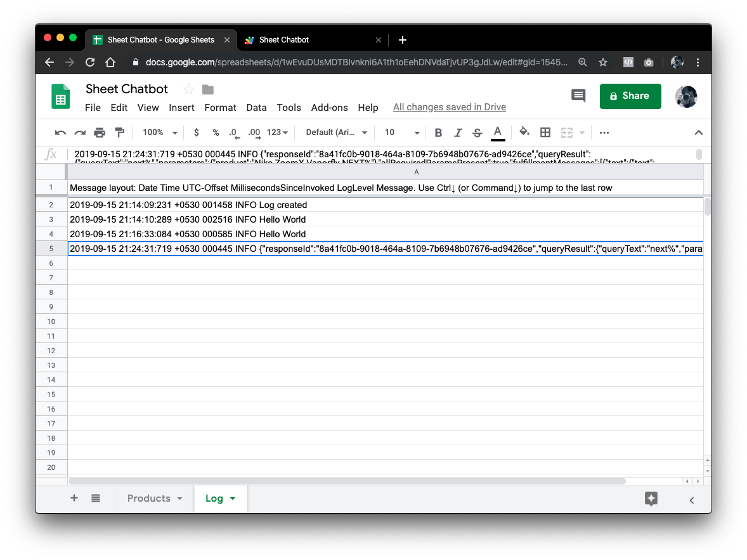
Task: Open the Borders tool
Action: click(545, 133)
